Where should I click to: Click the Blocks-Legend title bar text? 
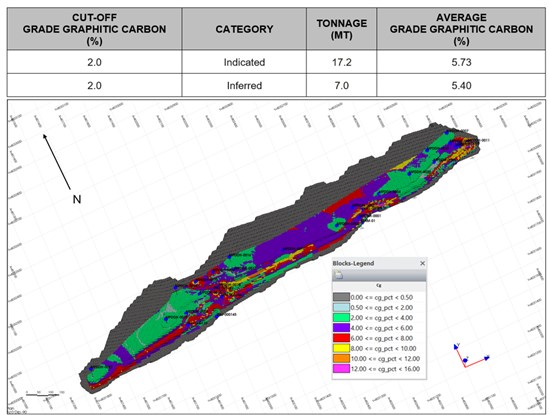pyautogui.click(x=353, y=263)
